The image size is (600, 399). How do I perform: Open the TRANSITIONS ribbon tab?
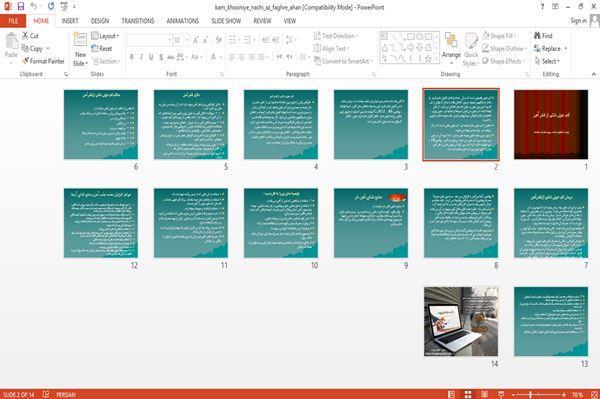point(138,21)
